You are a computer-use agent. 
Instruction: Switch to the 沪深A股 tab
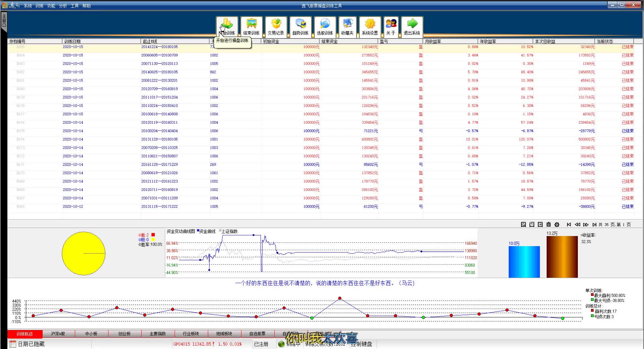[58, 334]
